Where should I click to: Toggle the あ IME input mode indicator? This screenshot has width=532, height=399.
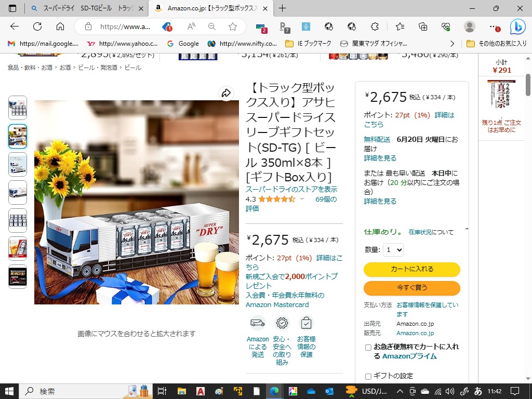point(478,391)
